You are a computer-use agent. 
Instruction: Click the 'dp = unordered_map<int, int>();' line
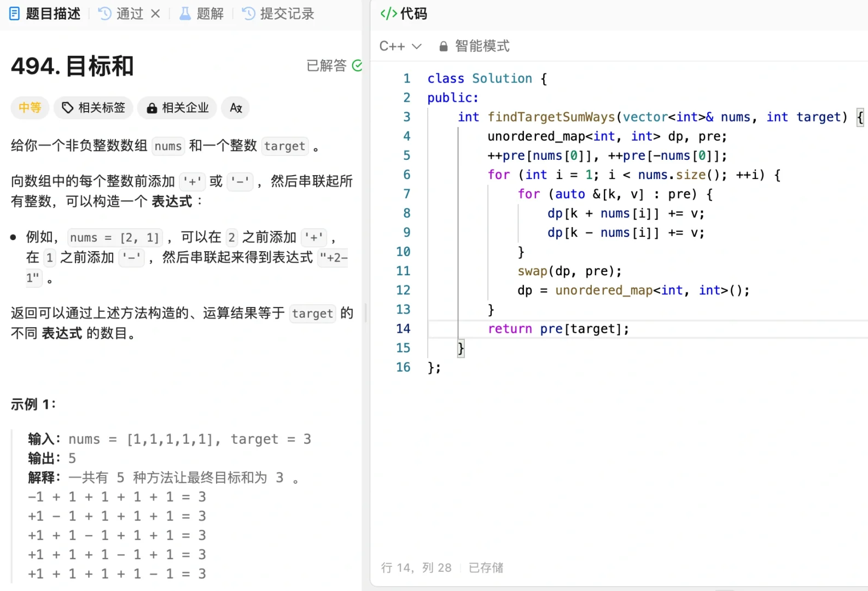(633, 291)
